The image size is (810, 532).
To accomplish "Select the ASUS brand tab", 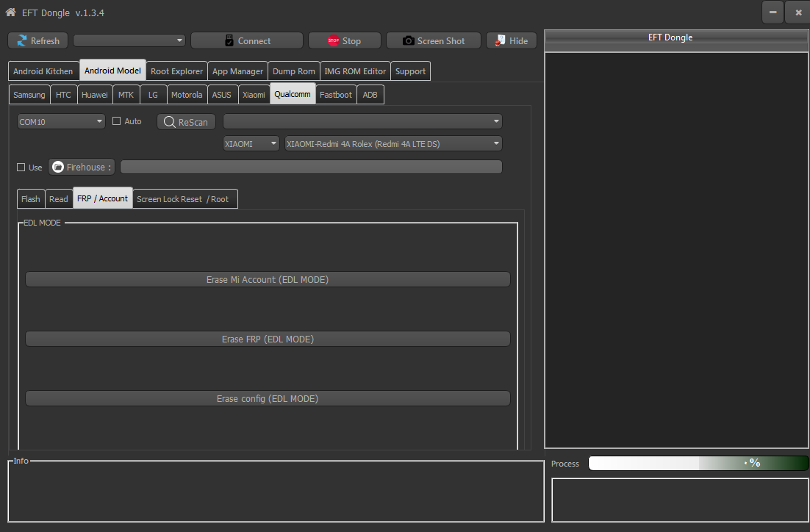I will (x=222, y=95).
